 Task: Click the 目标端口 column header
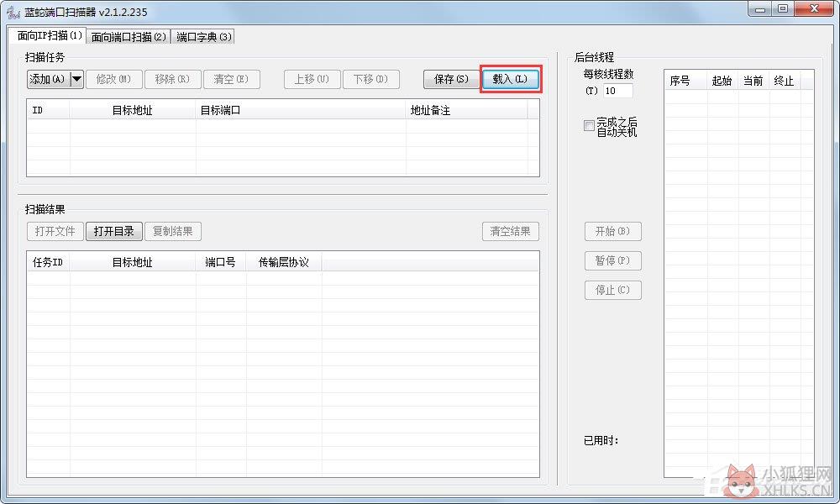(x=301, y=110)
